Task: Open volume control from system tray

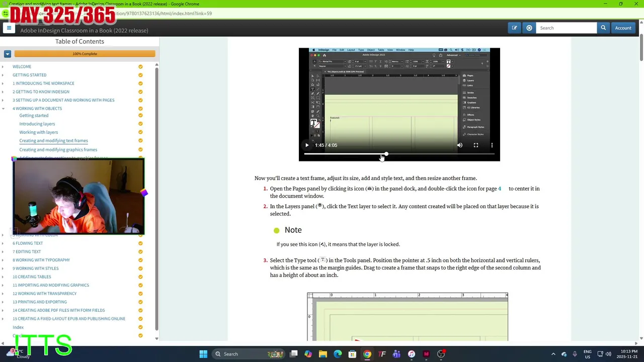Action: click(608, 354)
